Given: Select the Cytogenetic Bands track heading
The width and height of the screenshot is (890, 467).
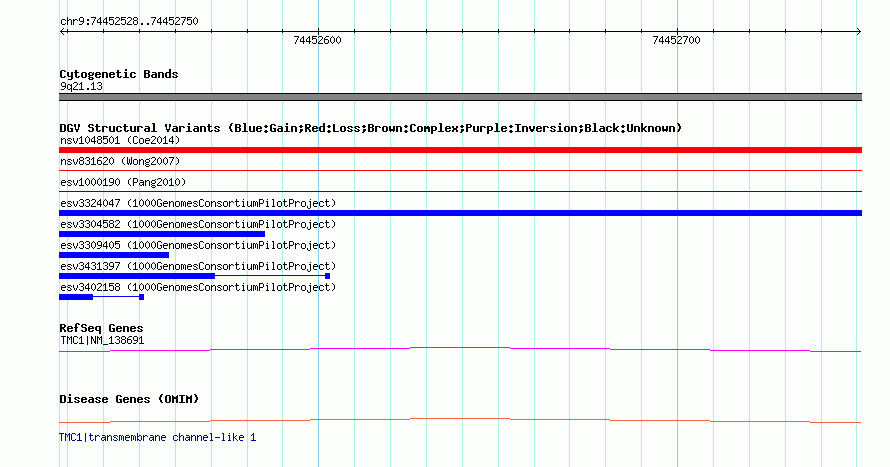Looking at the screenshot, I should point(119,74).
